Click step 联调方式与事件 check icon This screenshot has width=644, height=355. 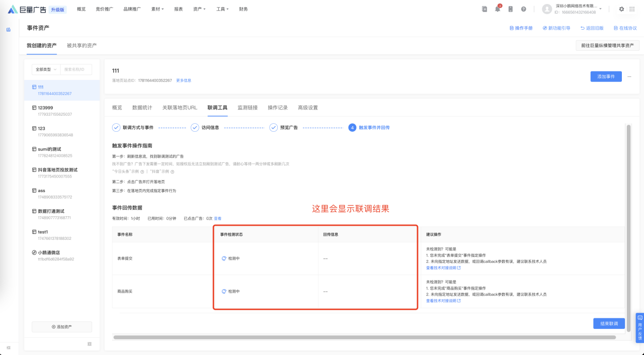(x=116, y=127)
